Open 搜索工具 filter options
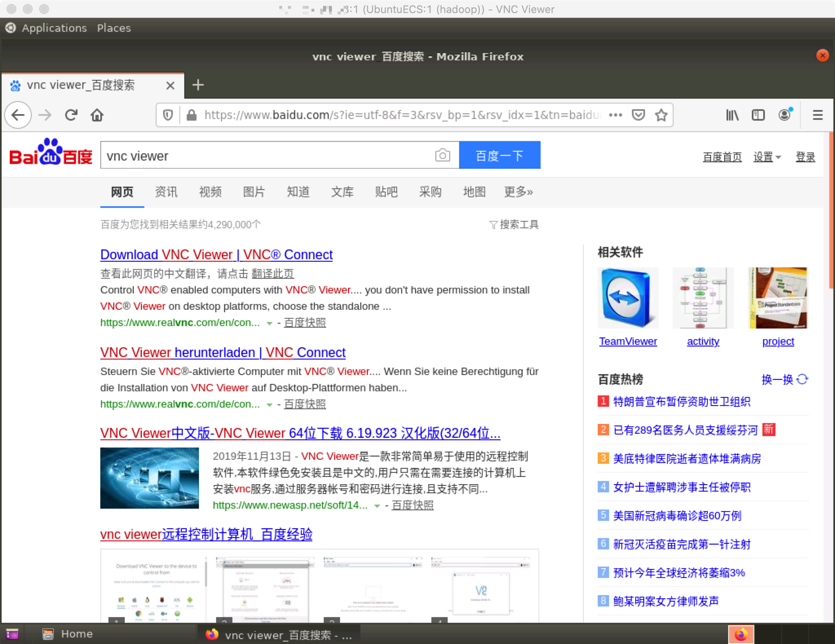Screen dimensions: 835x644 pyautogui.click(x=514, y=225)
